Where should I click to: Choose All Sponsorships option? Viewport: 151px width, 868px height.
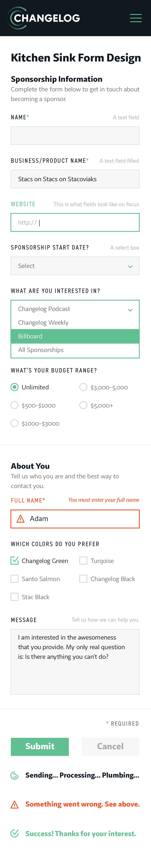point(75,350)
